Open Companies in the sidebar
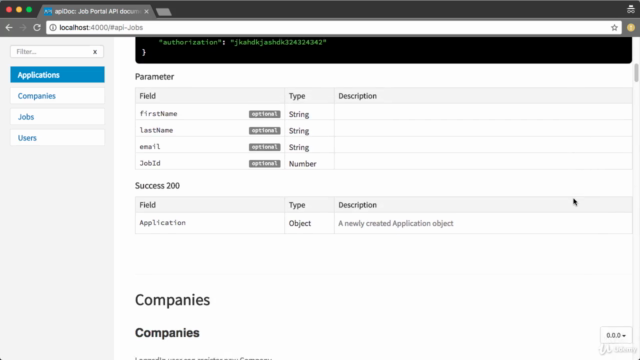 pos(57,96)
